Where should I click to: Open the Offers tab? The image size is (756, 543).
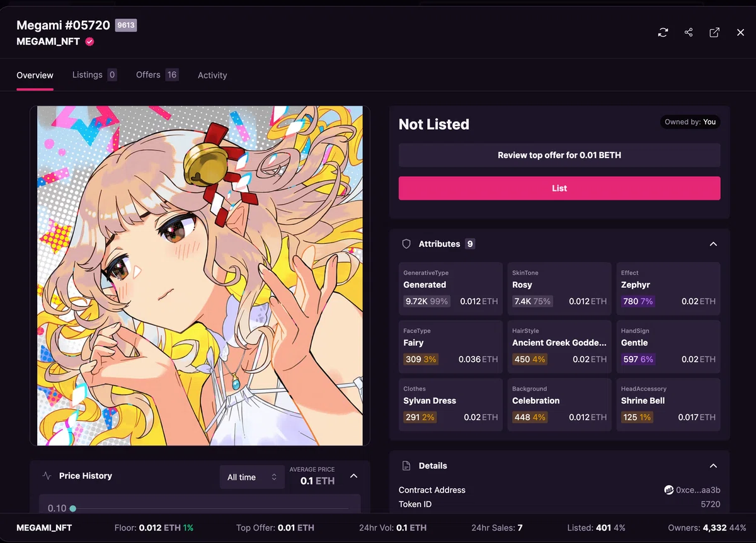[157, 74]
